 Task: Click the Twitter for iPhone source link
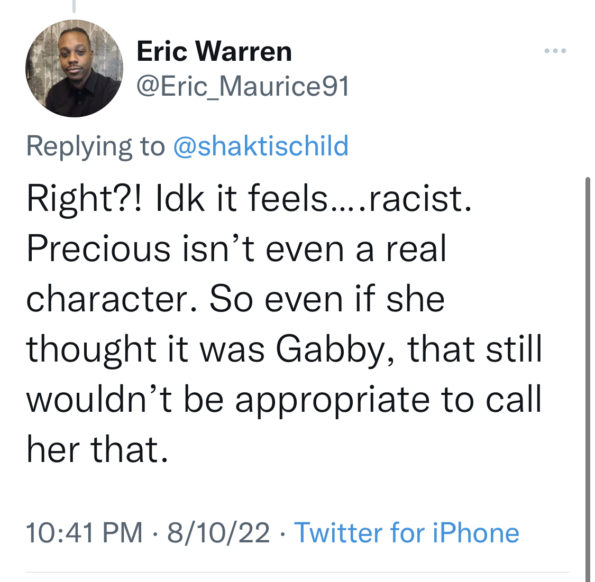pyautogui.click(x=407, y=533)
